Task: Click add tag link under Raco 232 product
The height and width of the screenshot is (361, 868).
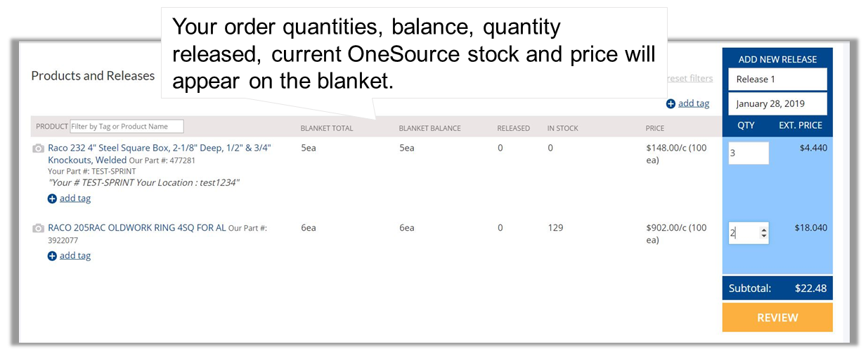Action: click(75, 198)
